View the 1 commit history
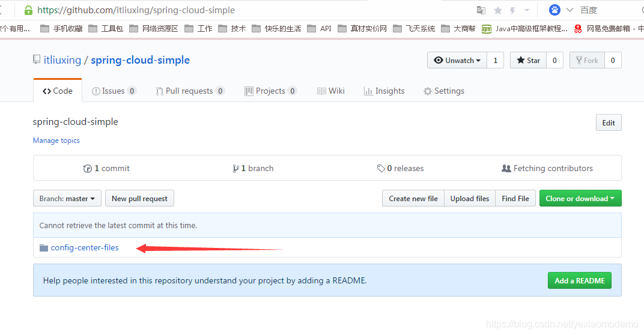Screen dimensions: 644x335 click(106, 168)
